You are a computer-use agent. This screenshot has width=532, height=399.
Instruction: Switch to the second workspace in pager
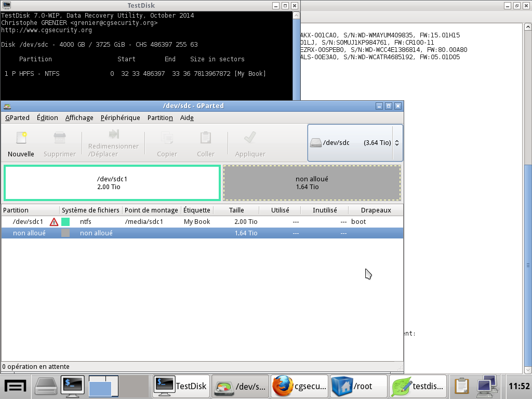tap(134, 386)
